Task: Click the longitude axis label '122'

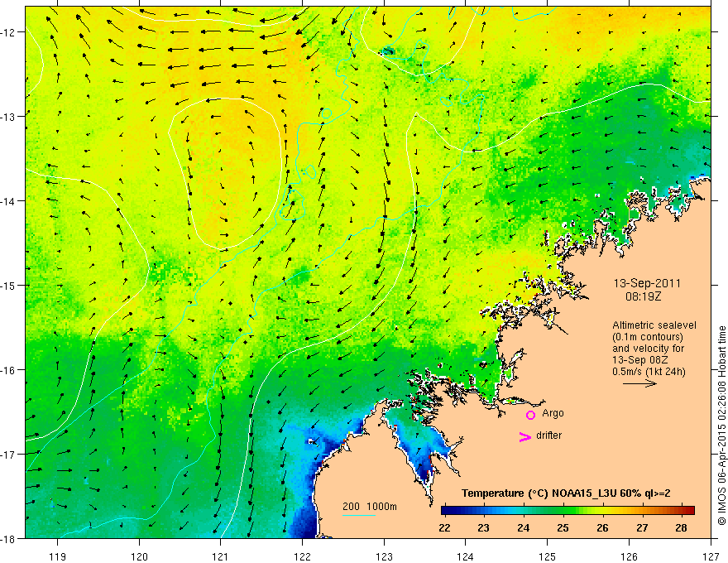Action: coord(302,556)
